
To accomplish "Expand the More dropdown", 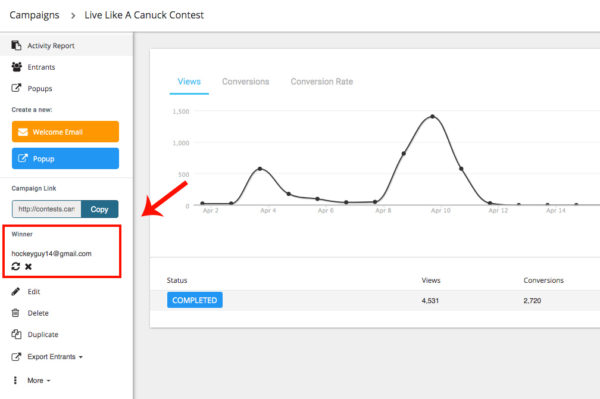I will coord(39,380).
